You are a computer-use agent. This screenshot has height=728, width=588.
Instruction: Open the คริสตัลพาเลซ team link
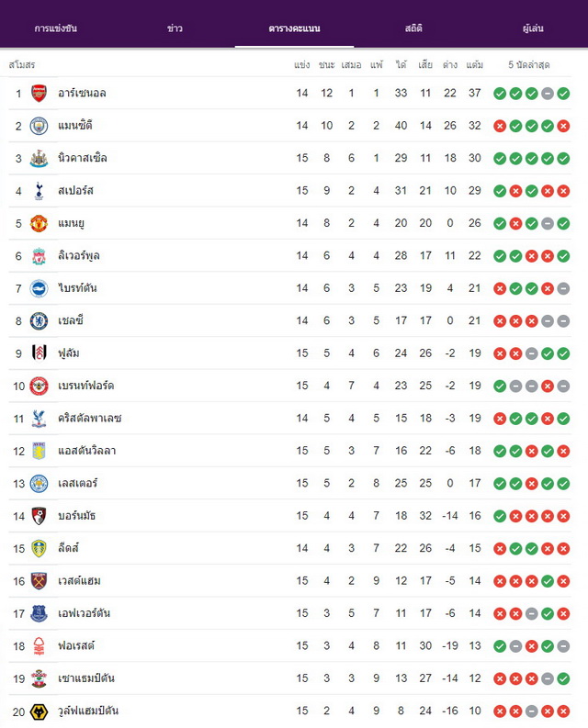90,418
